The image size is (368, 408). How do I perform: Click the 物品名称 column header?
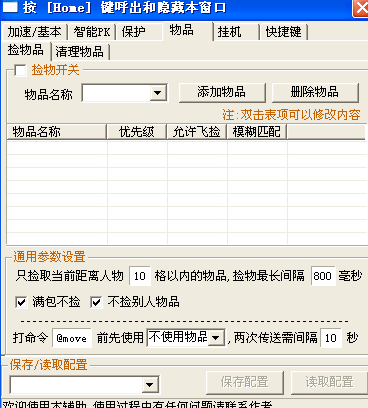coord(56,132)
